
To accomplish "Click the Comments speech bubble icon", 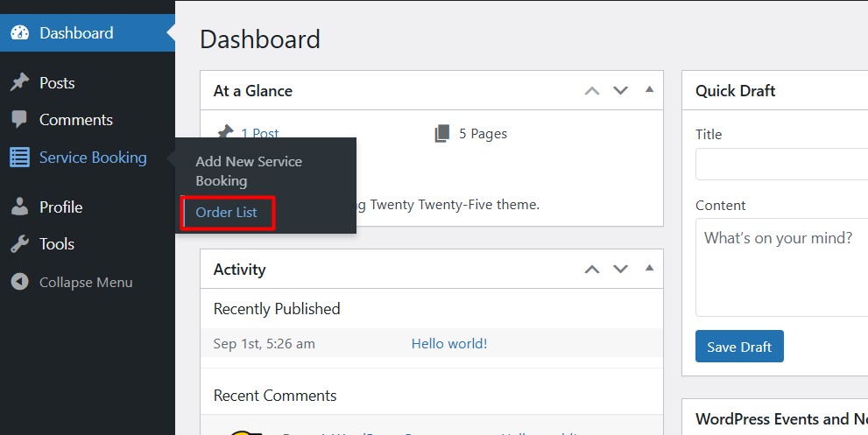I will click(x=19, y=120).
